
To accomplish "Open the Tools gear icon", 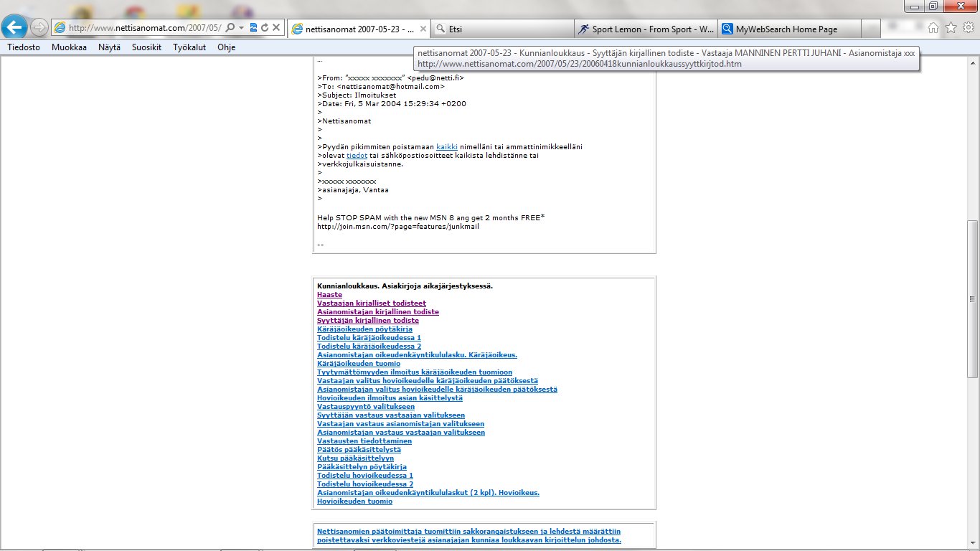I will tap(968, 27).
